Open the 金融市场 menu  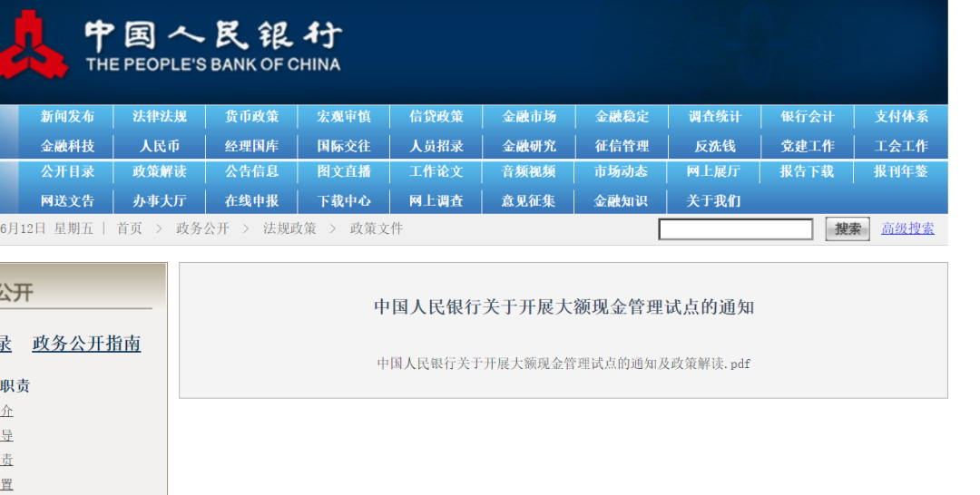529,117
